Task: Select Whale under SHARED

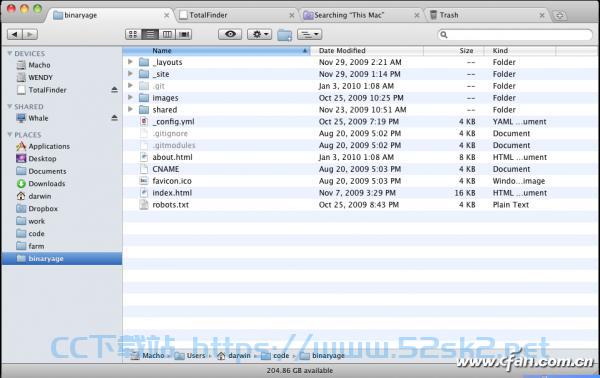Action: click(62, 118)
